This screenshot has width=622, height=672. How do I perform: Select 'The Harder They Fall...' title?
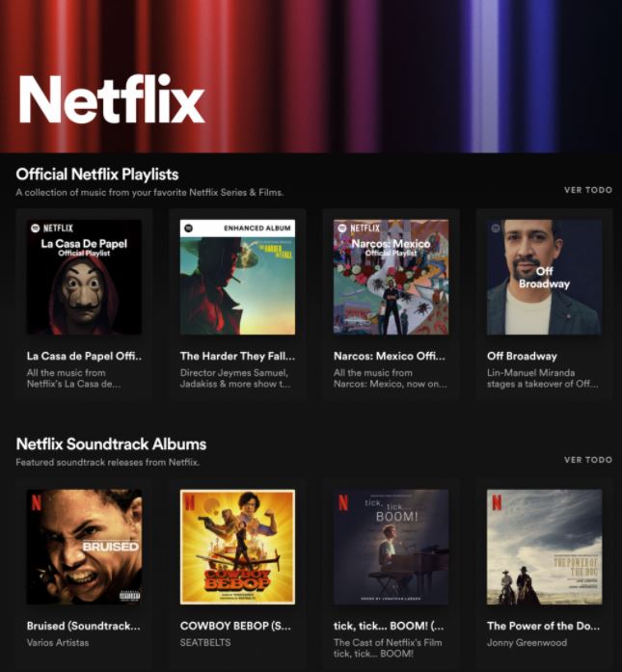click(237, 356)
